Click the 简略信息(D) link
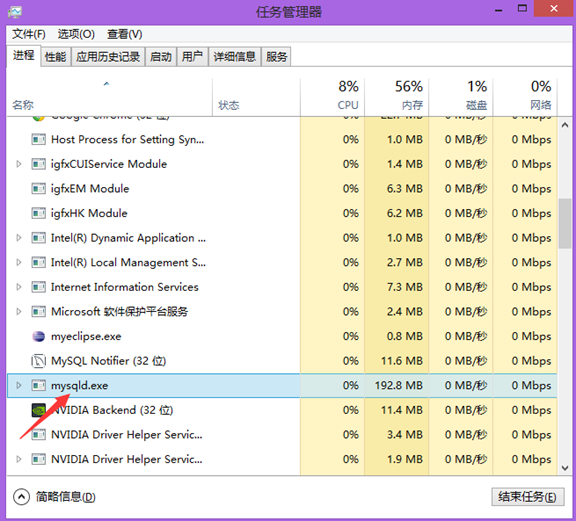This screenshot has width=576, height=521. point(65,497)
